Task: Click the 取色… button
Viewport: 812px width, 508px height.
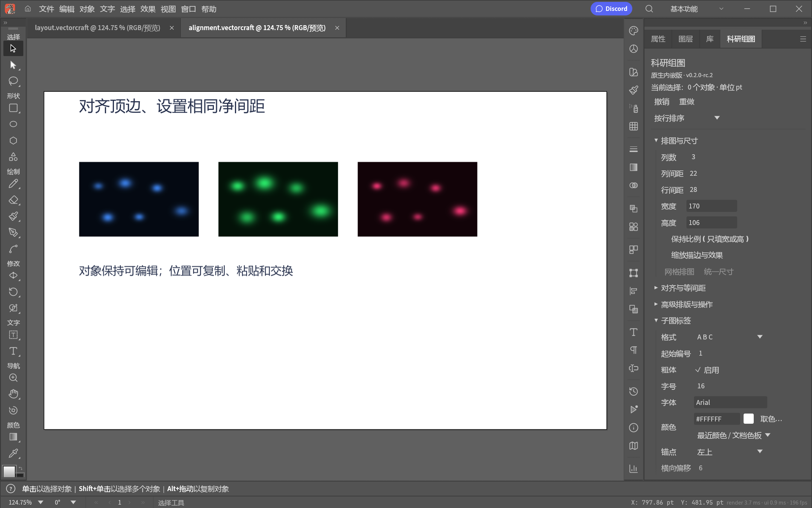Action: [x=771, y=419]
